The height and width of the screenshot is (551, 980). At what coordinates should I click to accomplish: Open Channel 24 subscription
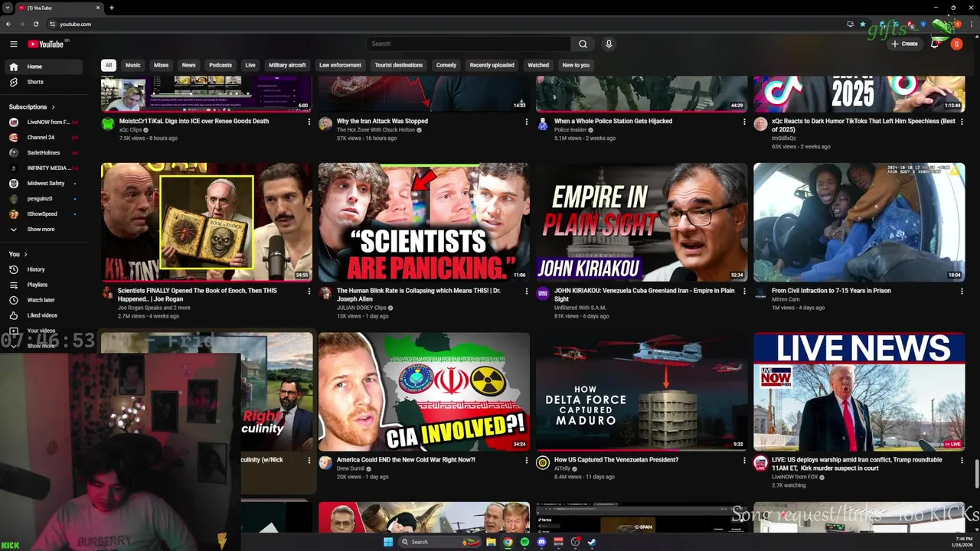pos(43,138)
